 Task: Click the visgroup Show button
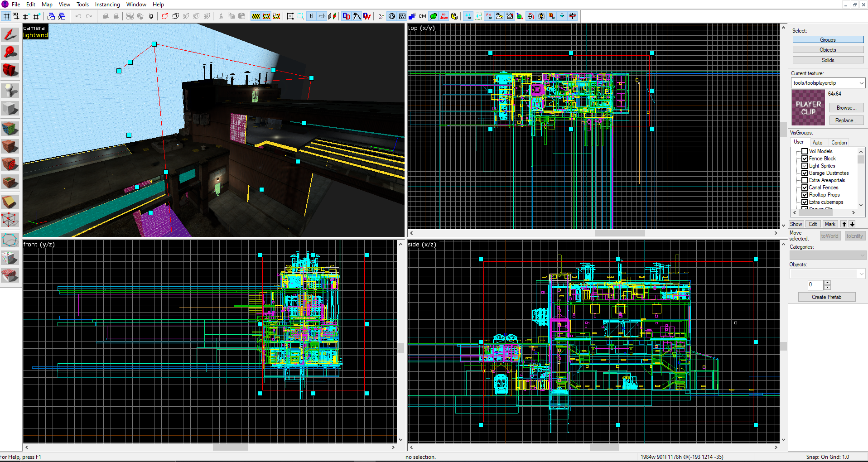point(796,224)
